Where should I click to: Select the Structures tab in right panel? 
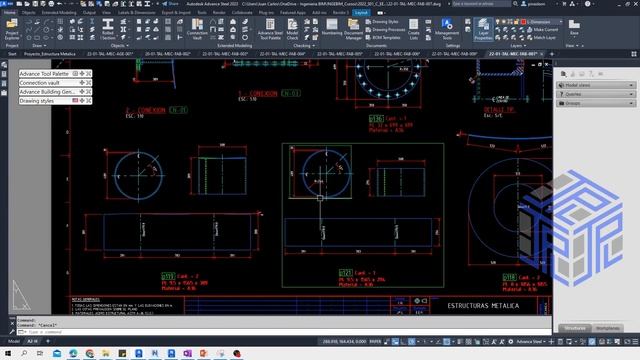coord(575,328)
